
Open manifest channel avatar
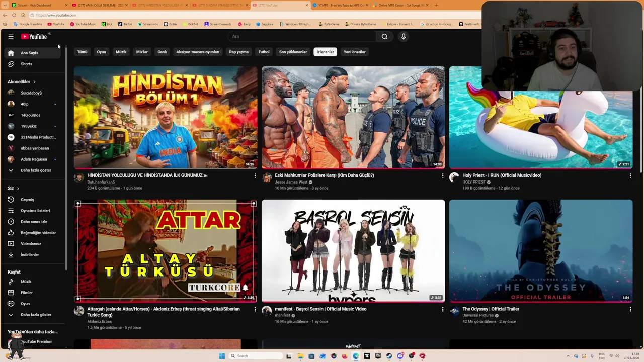[x=266, y=311]
